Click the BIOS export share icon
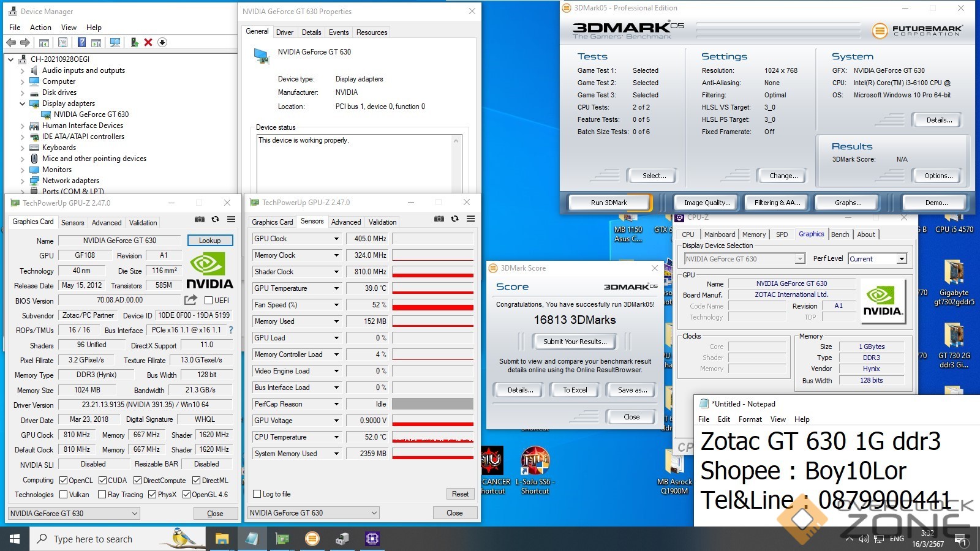Image resolution: width=980 pixels, height=551 pixels. coord(190,300)
